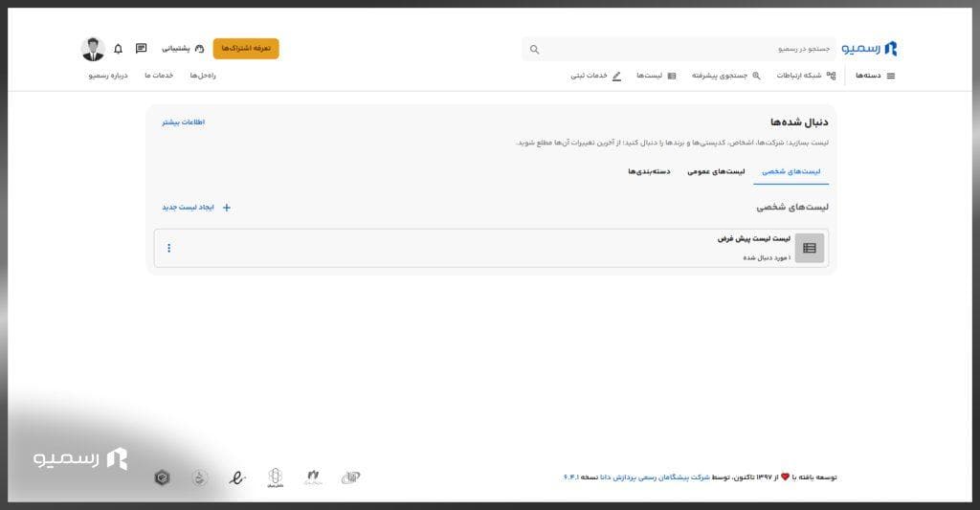Open جستجوی پیشرفته in the nav bar

pos(726,76)
